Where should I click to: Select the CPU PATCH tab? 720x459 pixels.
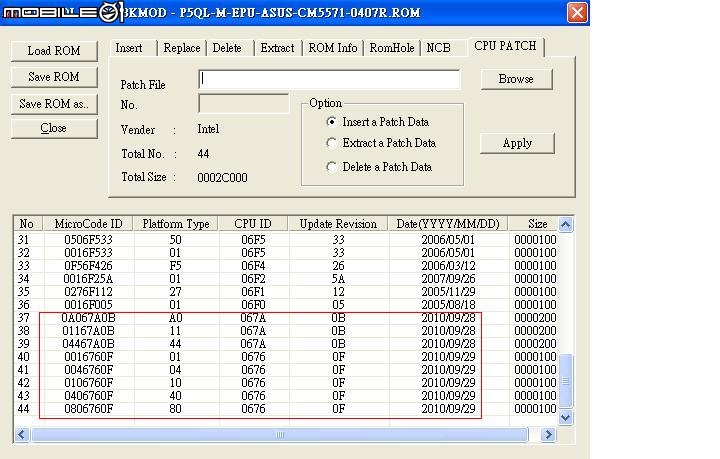tap(505, 46)
